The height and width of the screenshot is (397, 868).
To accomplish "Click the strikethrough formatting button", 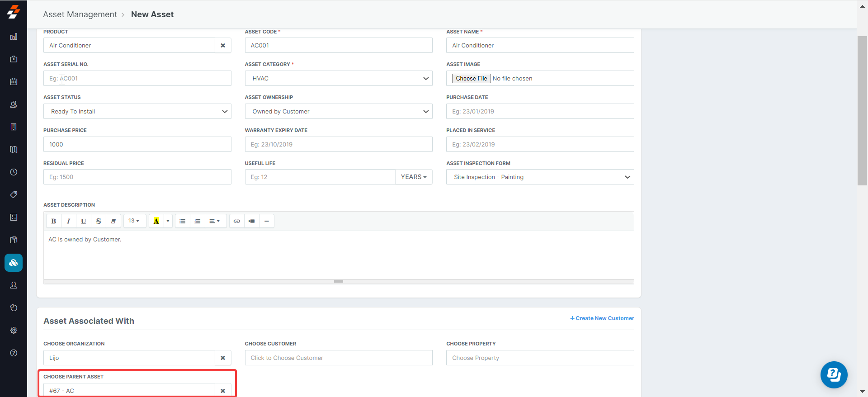I will (99, 221).
